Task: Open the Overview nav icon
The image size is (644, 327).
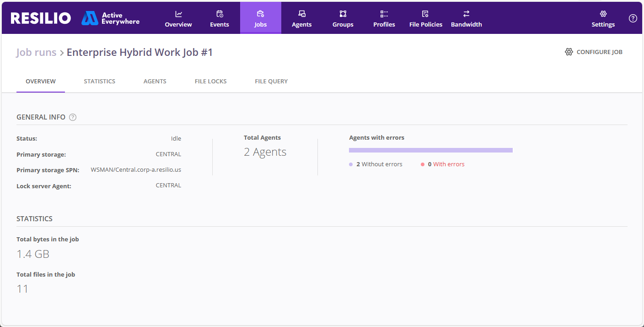Action: 178,14
